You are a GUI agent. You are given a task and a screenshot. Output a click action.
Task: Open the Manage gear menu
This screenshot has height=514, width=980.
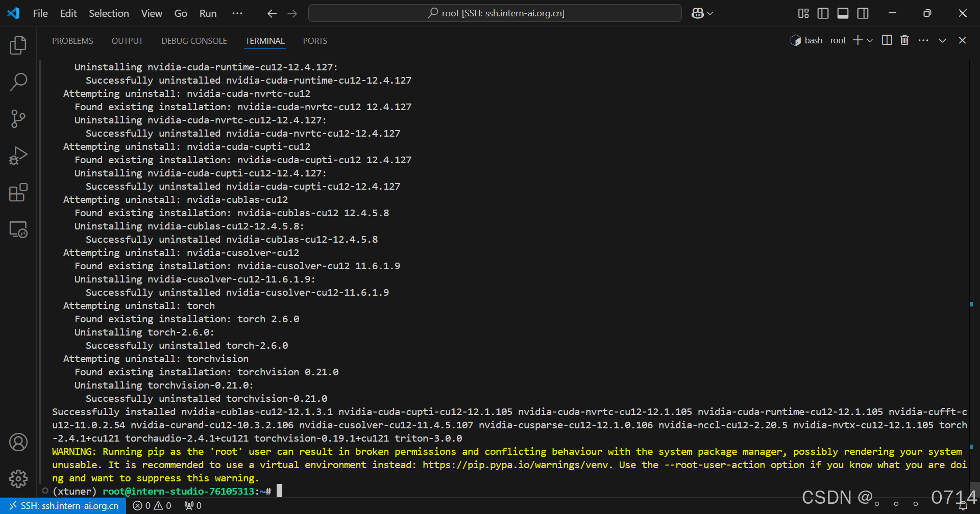[18, 479]
